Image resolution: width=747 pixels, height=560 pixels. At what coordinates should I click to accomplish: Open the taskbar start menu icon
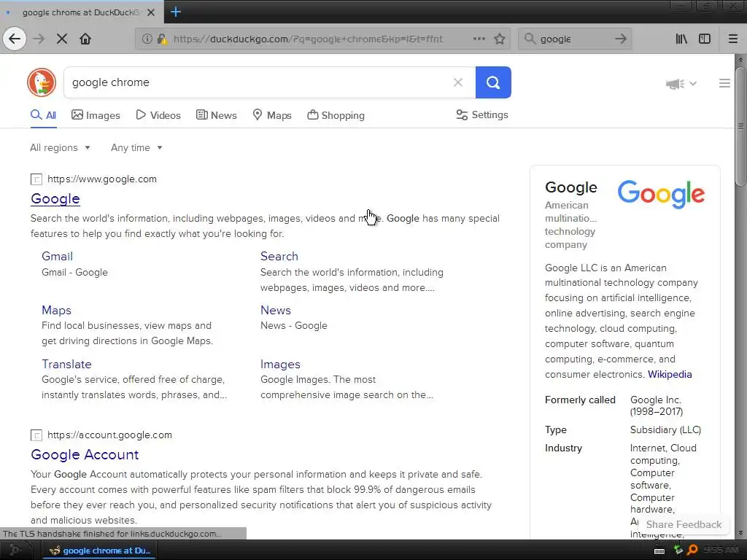tap(15, 551)
